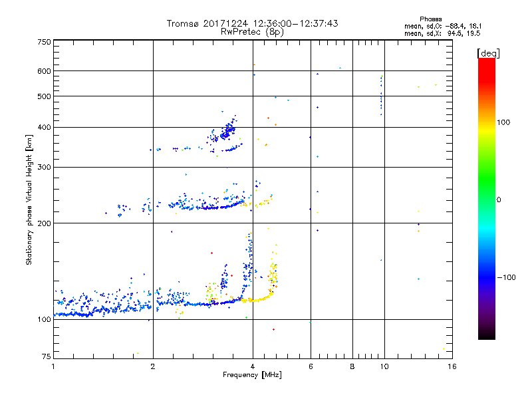Click the y-axis tick label '75'
The image size is (532, 399).
click(x=47, y=356)
